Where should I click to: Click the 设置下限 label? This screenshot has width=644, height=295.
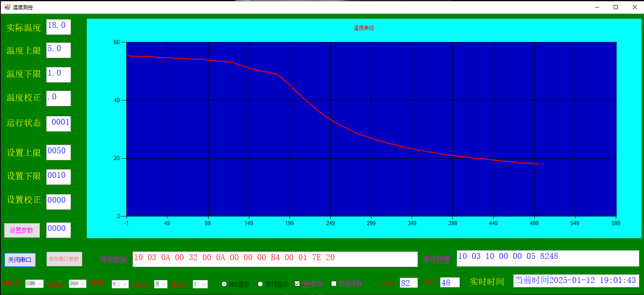point(24,176)
